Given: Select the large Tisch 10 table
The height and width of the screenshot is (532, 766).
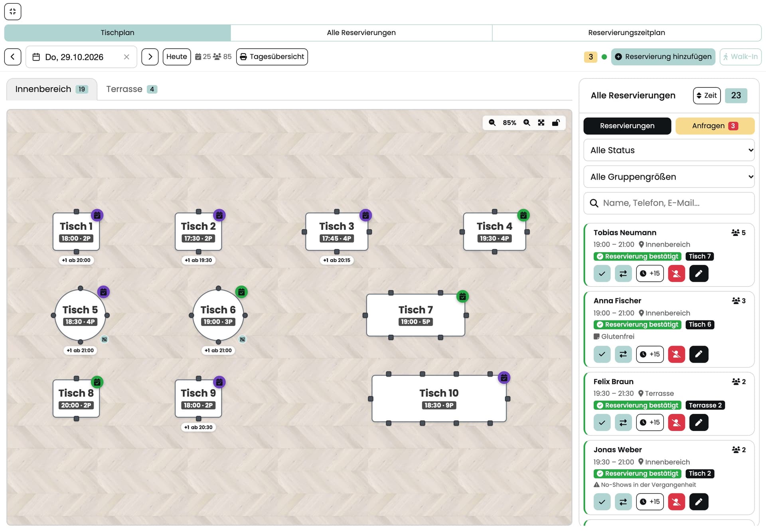Looking at the screenshot, I should pos(439,398).
